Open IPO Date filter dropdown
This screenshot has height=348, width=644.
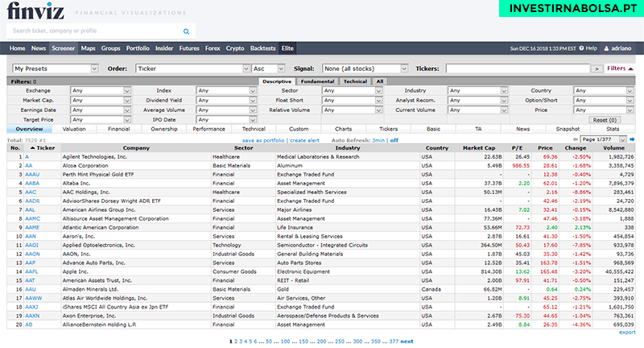click(226, 120)
